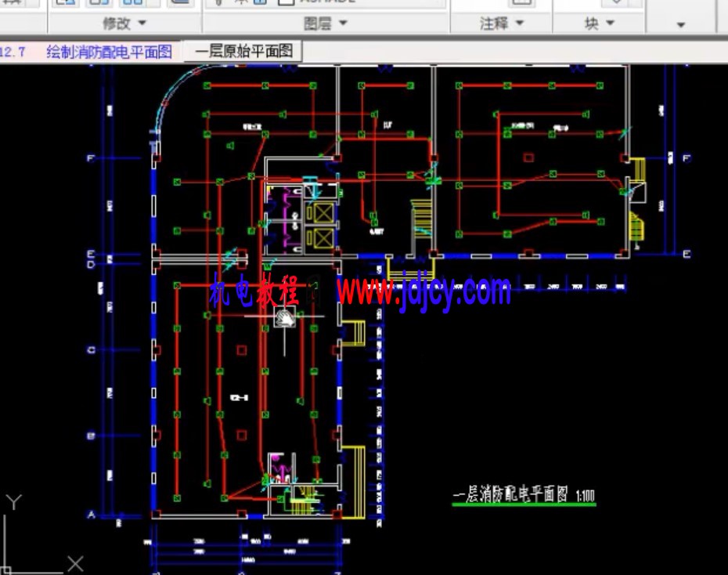Expand the 块 ribbon panel
This screenshot has width=728, height=575.
click(599, 23)
